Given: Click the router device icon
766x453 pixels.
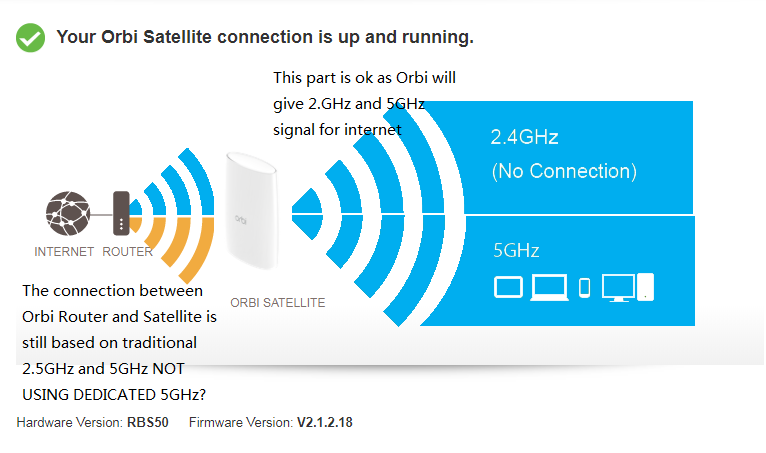Looking at the screenshot, I should point(122,213).
